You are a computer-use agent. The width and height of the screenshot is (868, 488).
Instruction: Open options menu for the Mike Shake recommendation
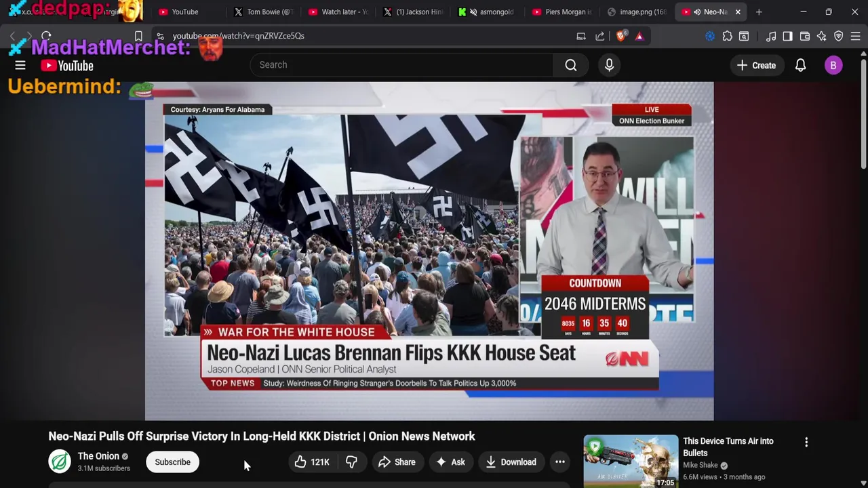click(x=806, y=442)
